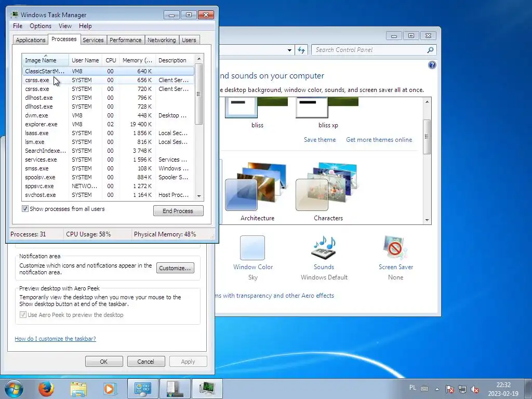
Task: Select the bliss theme
Action: pos(257,113)
